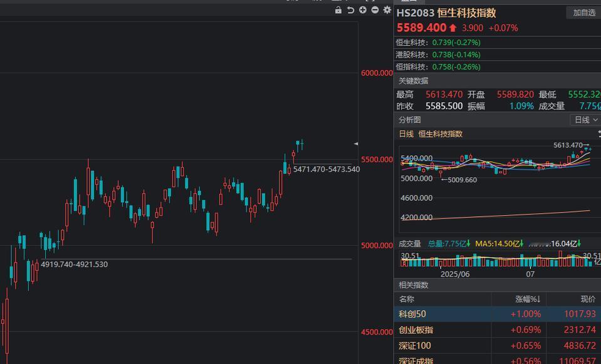Click the 恒生科技 0.739(-0.27%) line
The width and height of the screenshot is (601, 364).
[438, 43]
